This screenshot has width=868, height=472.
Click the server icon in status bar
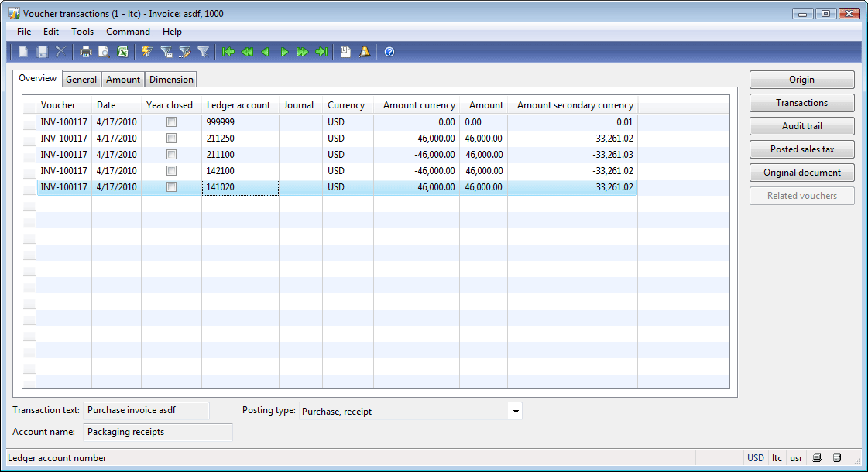click(837, 458)
